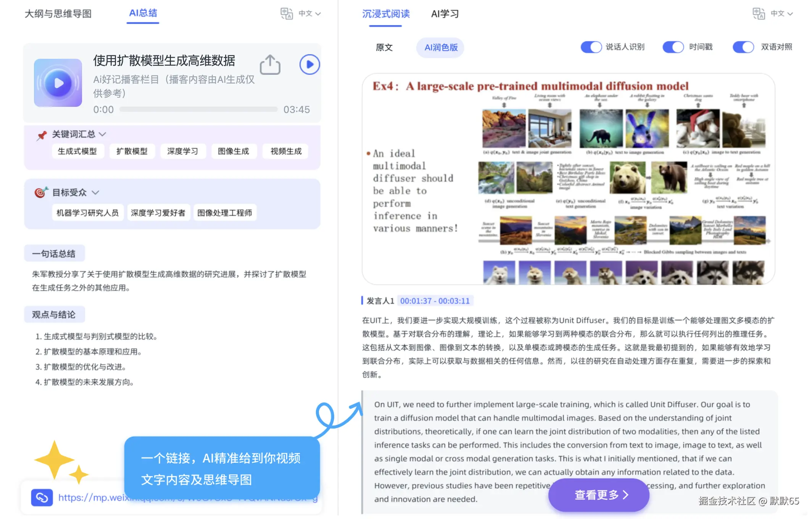Turn off the 双语对照 switch
812x519 pixels.
(x=743, y=47)
